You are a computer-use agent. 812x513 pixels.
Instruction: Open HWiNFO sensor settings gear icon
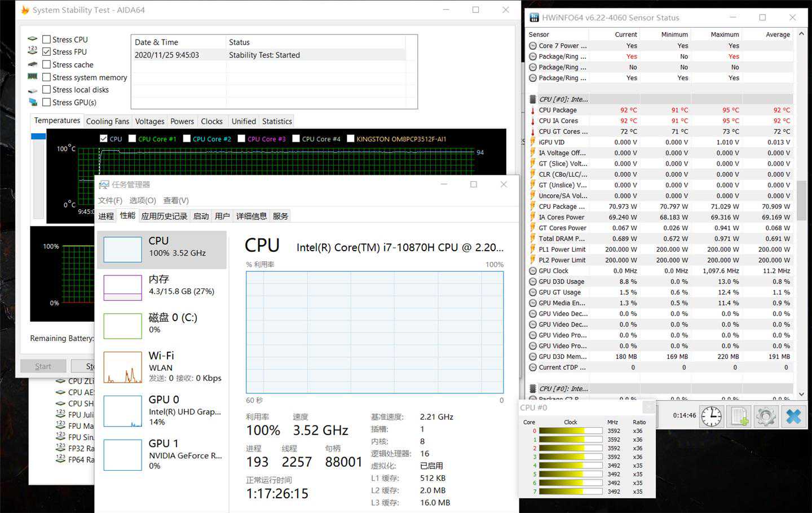pos(766,416)
